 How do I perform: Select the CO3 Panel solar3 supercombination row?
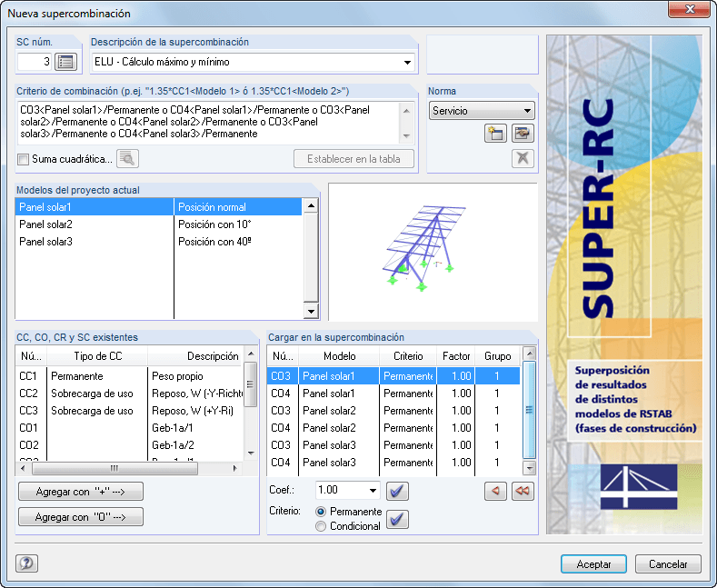[x=393, y=445]
